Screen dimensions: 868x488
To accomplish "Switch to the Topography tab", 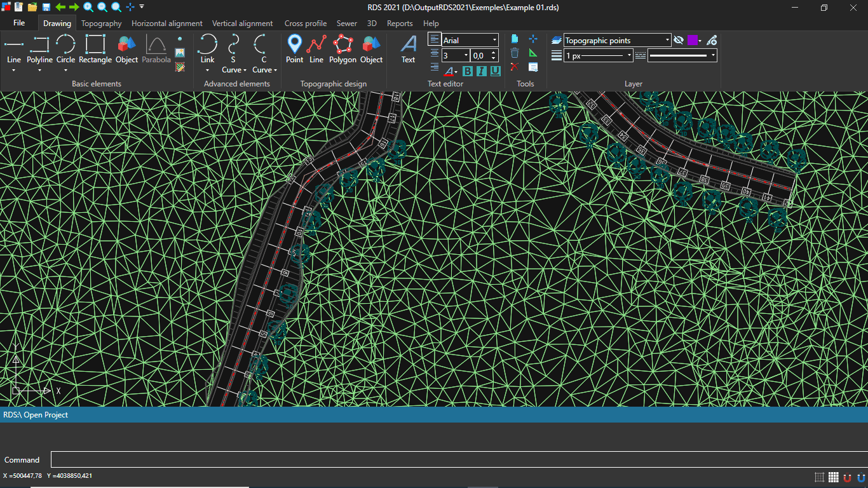I will tap(101, 23).
